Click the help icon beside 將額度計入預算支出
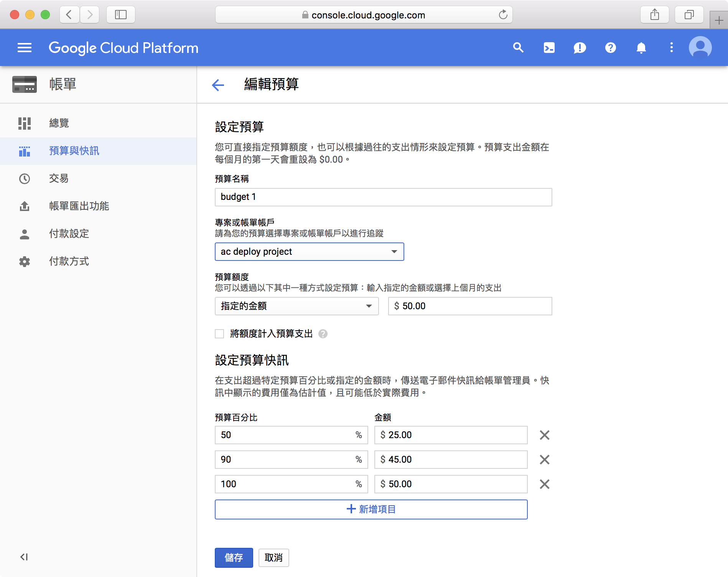This screenshot has height=577, width=728. click(x=323, y=334)
